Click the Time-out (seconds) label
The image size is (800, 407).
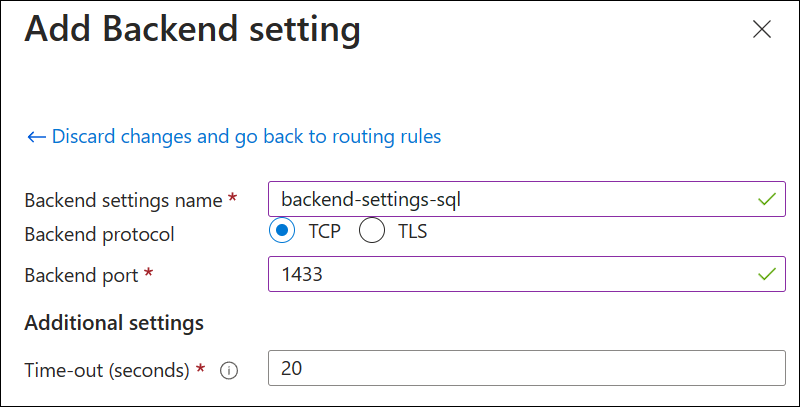pyautogui.click(x=106, y=370)
